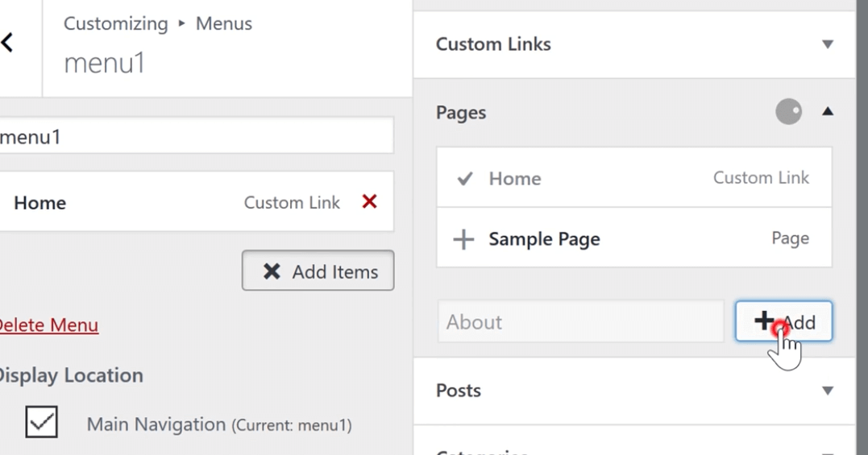
Task: Click the loading spinner in Pages header
Action: [788, 112]
